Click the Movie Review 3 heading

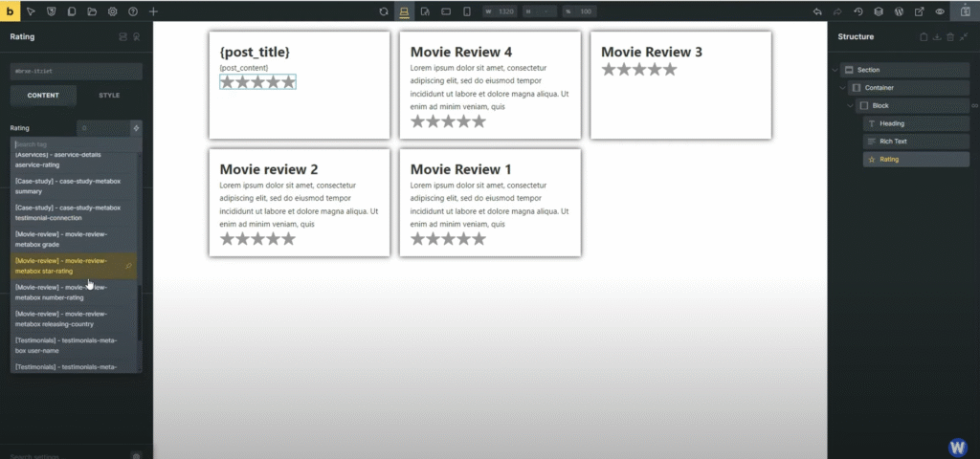coord(651,52)
